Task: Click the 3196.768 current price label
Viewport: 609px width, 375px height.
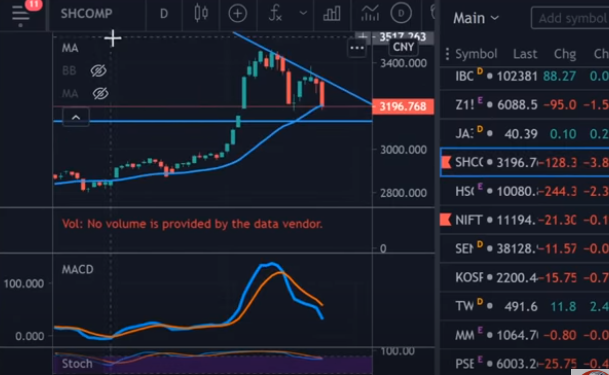Action: 403,106
